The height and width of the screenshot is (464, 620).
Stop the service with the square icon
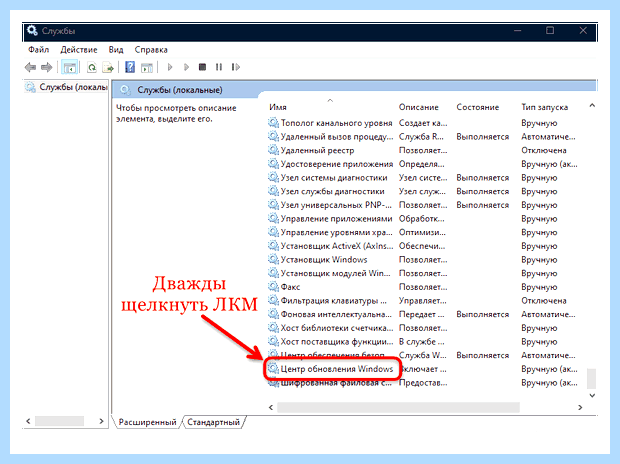pyautogui.click(x=202, y=67)
